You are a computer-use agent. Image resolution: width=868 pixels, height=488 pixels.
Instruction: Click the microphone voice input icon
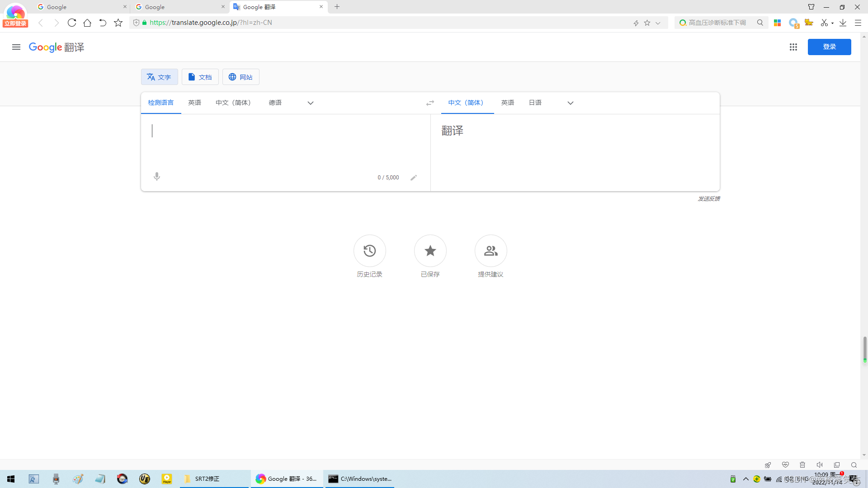(x=157, y=177)
